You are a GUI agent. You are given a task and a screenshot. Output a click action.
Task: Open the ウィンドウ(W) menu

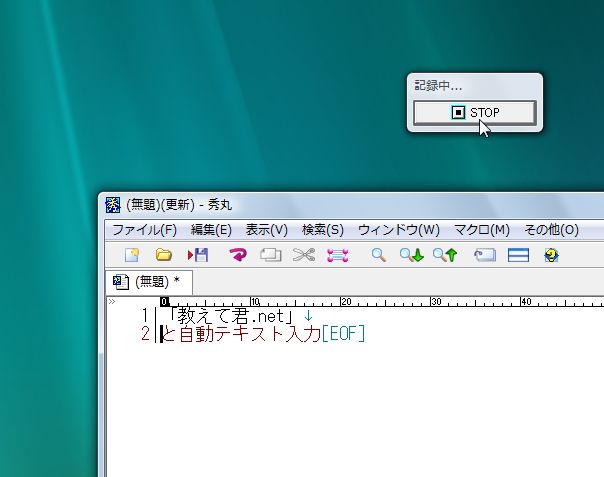click(x=399, y=230)
